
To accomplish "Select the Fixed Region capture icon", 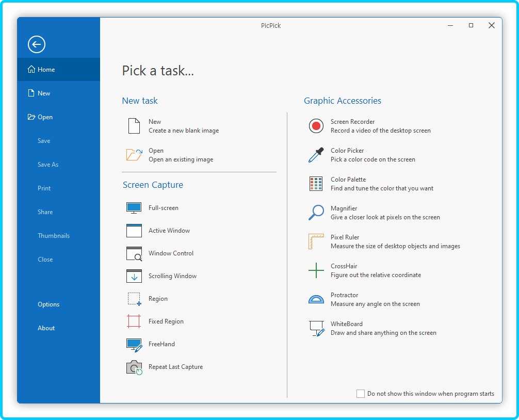I will tap(134, 321).
